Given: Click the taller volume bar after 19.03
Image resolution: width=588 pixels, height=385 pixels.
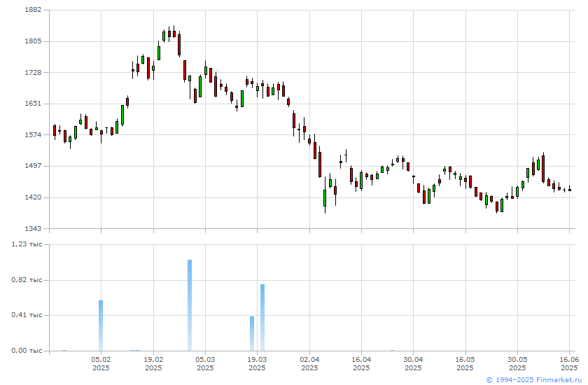Looking at the screenshot, I should tap(262, 318).
